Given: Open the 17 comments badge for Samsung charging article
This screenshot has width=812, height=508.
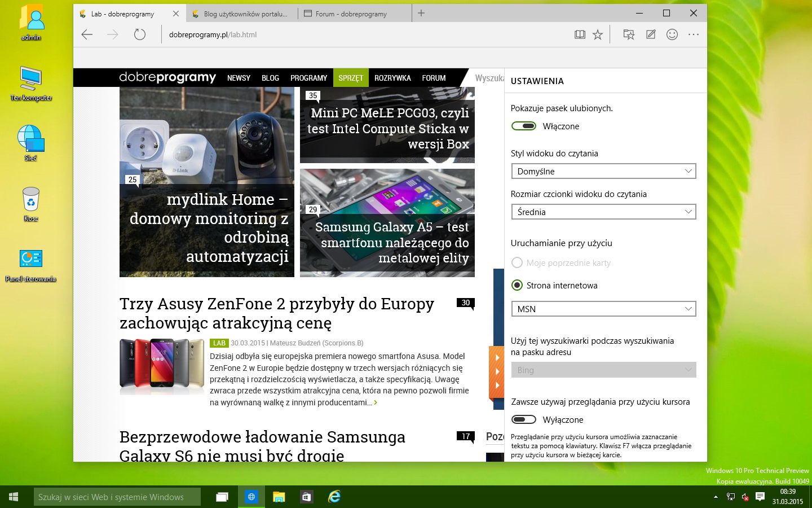Looking at the screenshot, I should [x=466, y=436].
